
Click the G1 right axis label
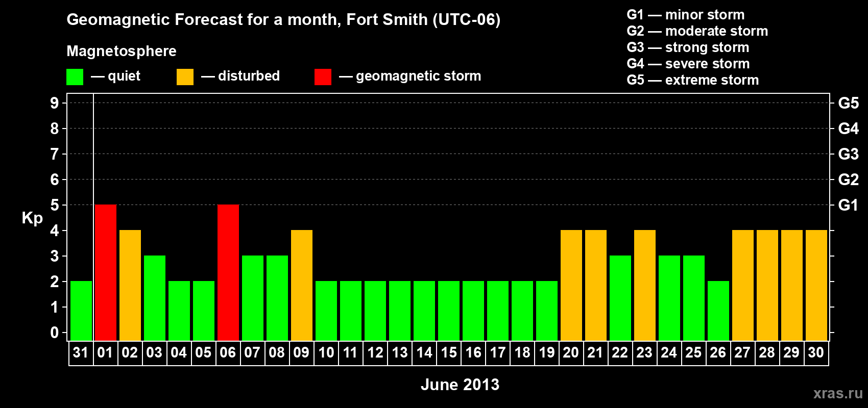click(849, 205)
